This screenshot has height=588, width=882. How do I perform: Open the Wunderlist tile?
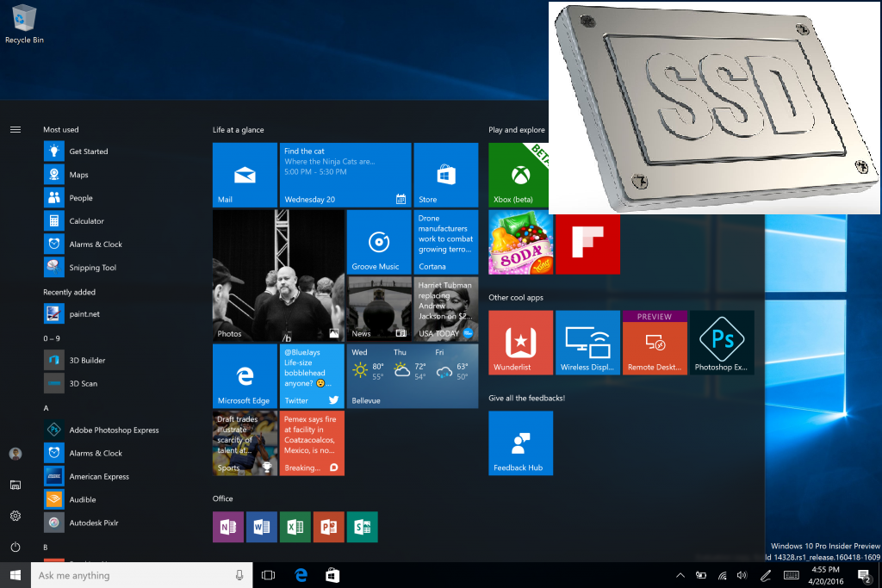[x=520, y=343]
